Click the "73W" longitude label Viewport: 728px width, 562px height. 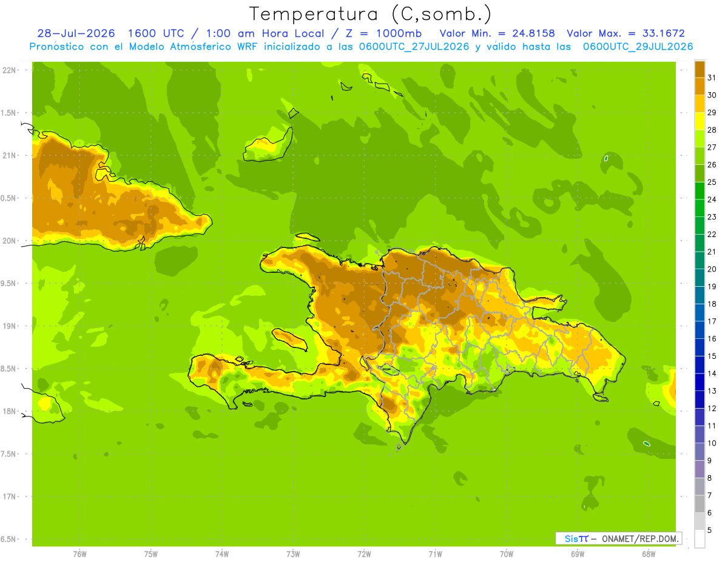click(293, 554)
